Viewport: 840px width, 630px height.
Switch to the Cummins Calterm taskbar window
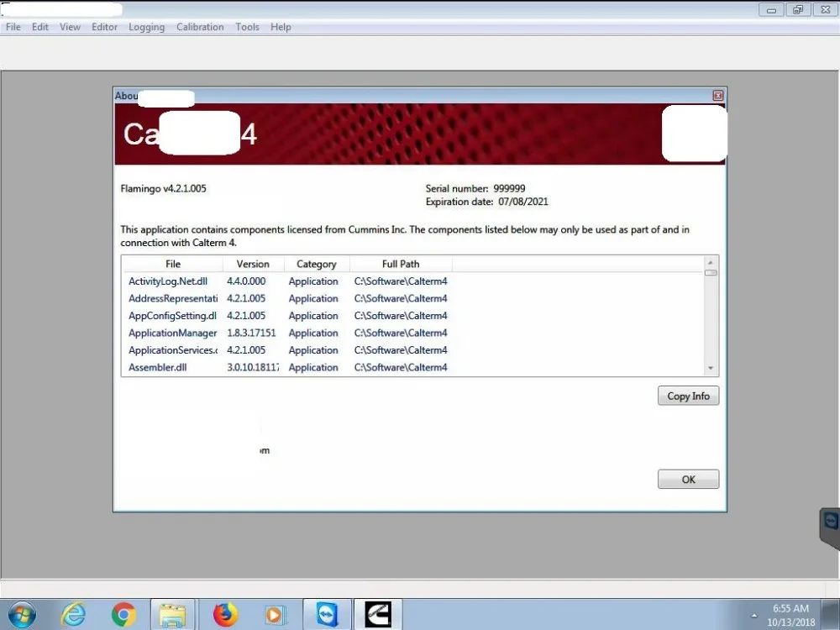[377, 614]
